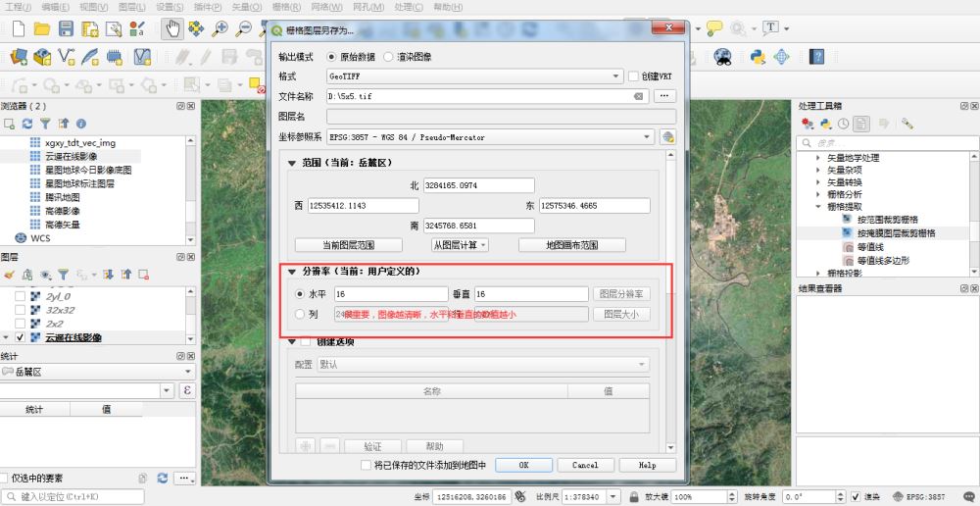Collapse the 范围 extent section

click(291, 164)
